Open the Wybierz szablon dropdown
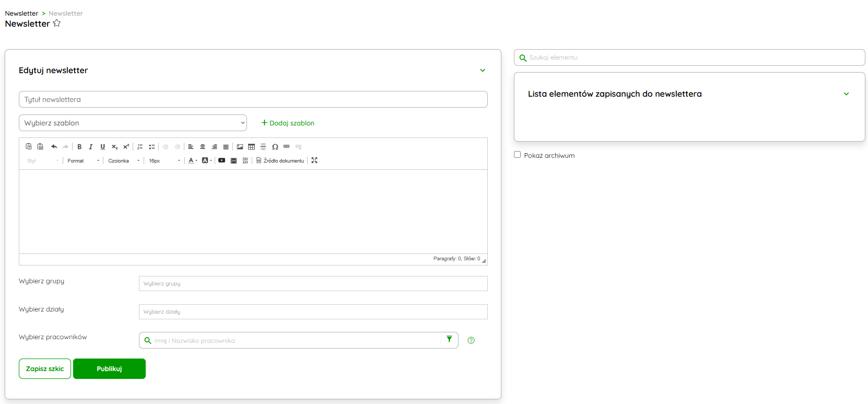The width and height of the screenshot is (868, 404). click(x=133, y=123)
